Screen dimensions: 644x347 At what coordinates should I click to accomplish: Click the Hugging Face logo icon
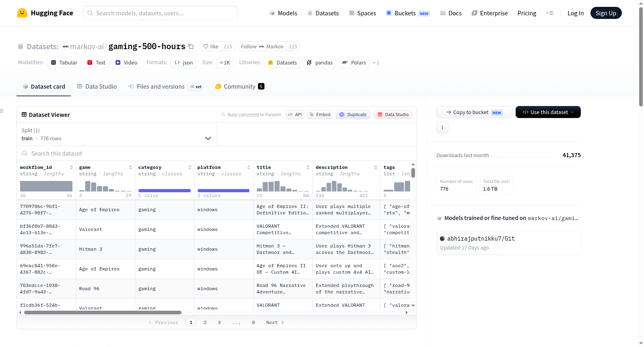click(x=22, y=13)
